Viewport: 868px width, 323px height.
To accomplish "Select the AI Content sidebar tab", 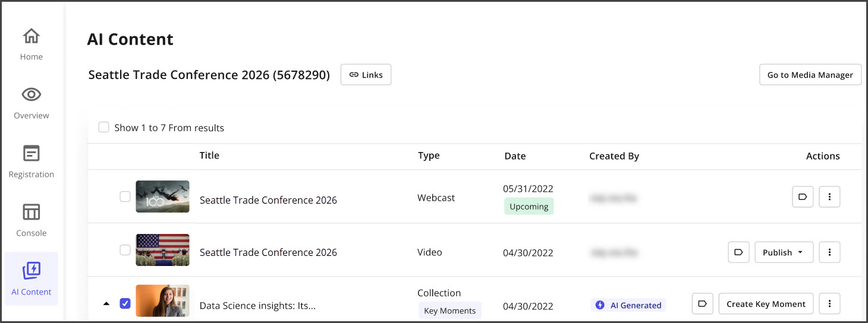I will coord(31,278).
